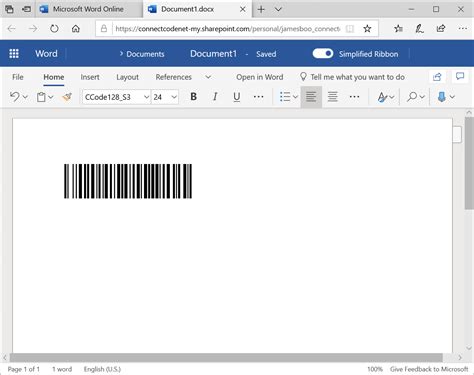The width and height of the screenshot is (474, 375).
Task: Click the Find magnifier icon
Action: tap(412, 97)
